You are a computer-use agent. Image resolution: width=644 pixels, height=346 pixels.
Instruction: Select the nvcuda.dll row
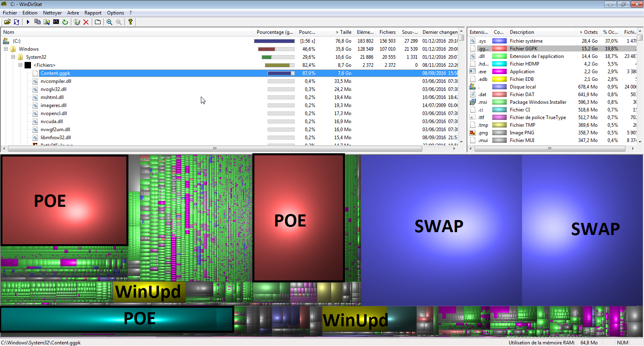click(229, 122)
